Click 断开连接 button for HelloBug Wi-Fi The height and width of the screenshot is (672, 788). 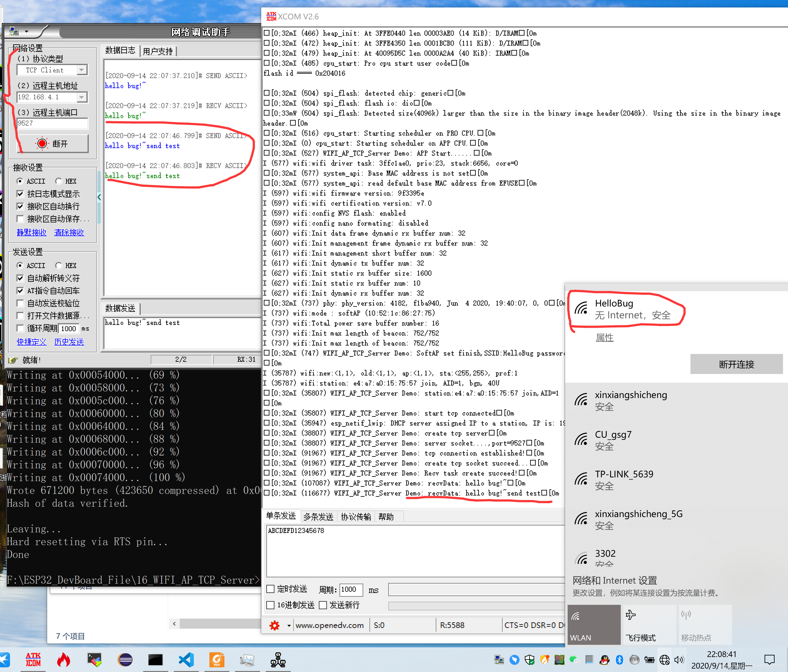pyautogui.click(x=737, y=364)
